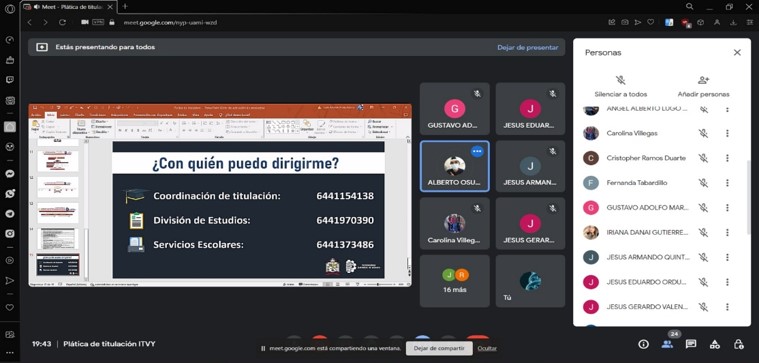
Task: Mute Cristopher Ramos Duarte in list
Action: [703, 158]
